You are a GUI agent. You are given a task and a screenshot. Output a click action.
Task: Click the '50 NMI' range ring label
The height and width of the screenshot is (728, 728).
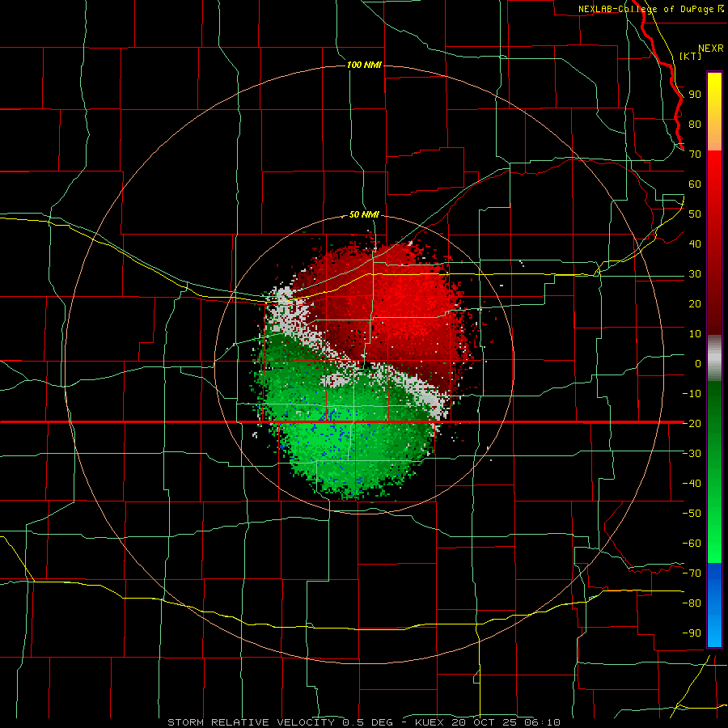click(x=364, y=214)
